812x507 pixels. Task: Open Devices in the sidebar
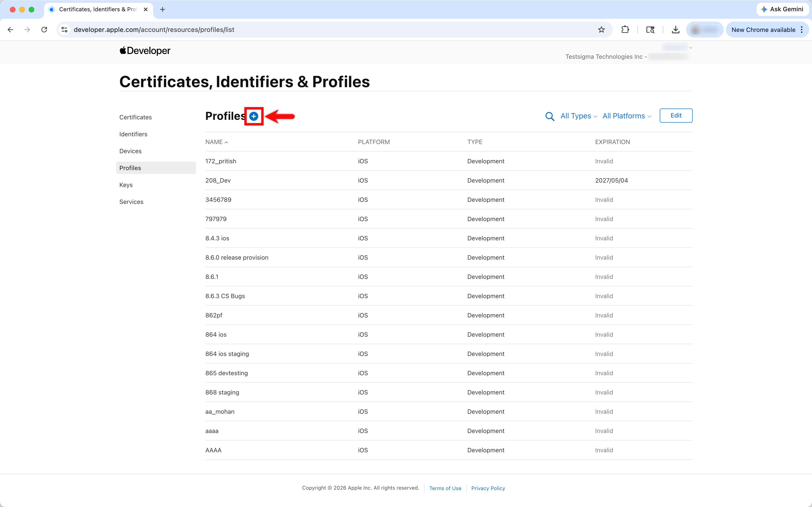point(130,151)
